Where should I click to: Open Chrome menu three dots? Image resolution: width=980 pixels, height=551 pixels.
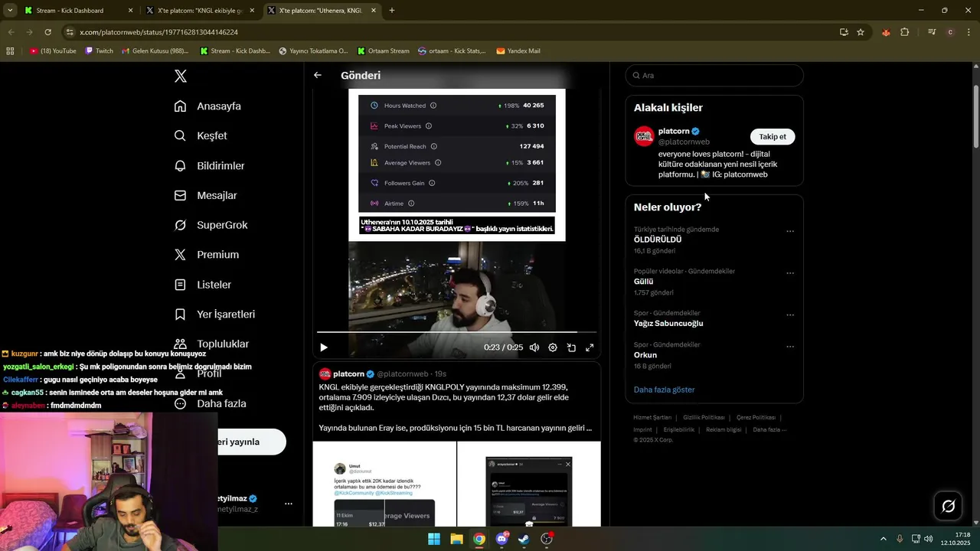coord(969,32)
